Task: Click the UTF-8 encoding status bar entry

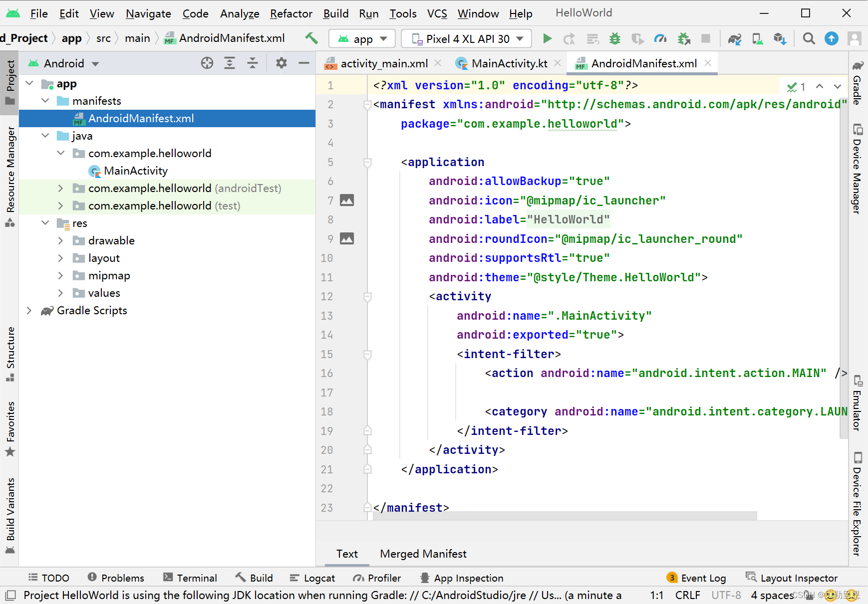Action: pyautogui.click(x=726, y=595)
